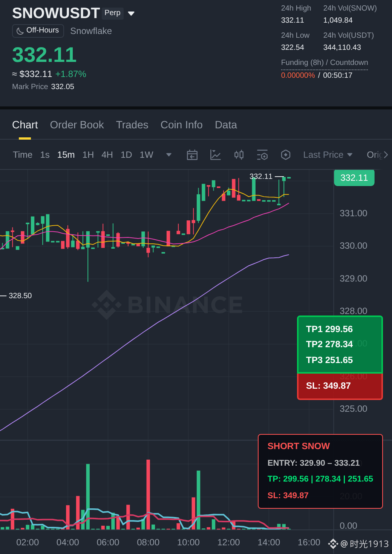Tap the 0.00000% funding rate value
Screen dimensions: 392x554
click(298, 75)
